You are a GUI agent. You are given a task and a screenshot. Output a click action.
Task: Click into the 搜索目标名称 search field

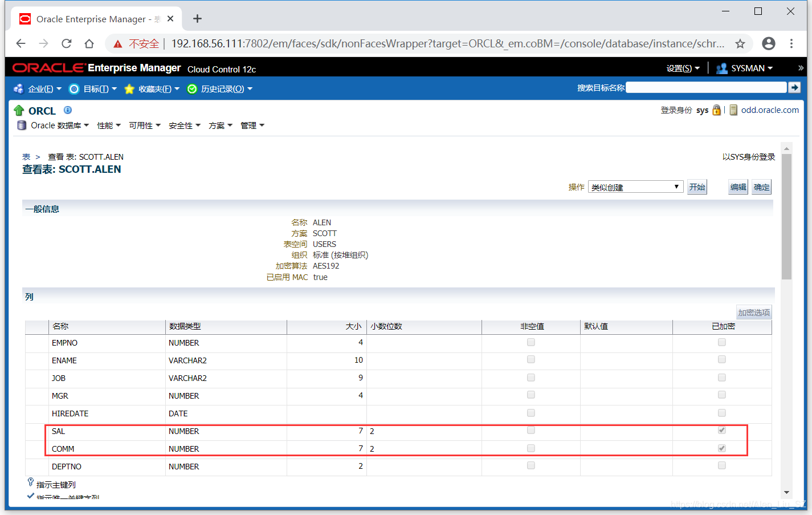706,87
